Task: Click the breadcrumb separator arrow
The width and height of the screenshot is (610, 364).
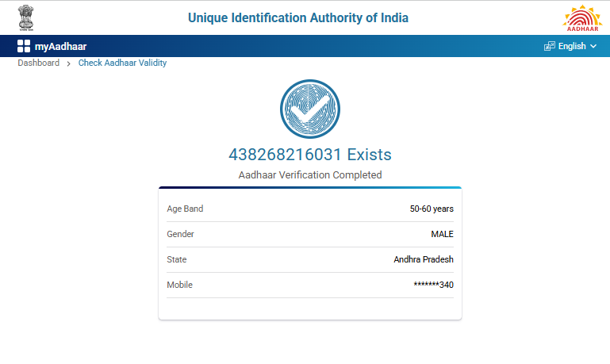Action: [69, 63]
